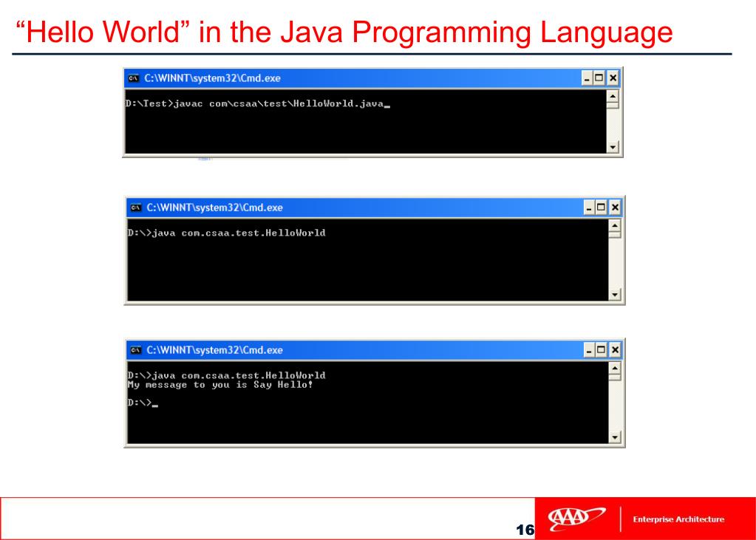Click the javac com\csaa\test\HelloWorld.java command line

257,103
